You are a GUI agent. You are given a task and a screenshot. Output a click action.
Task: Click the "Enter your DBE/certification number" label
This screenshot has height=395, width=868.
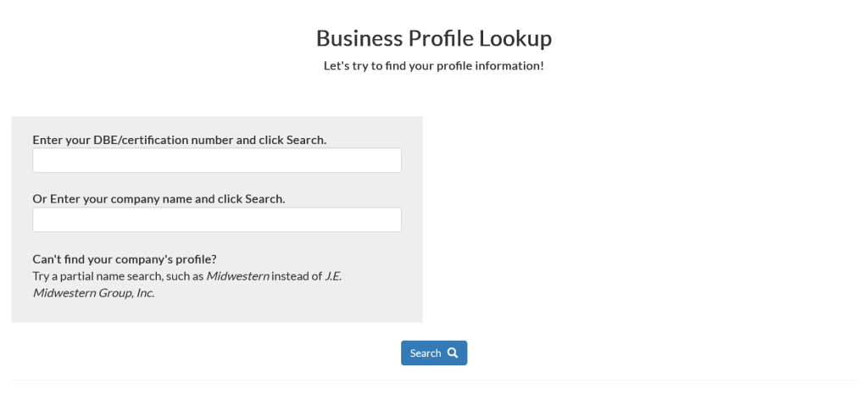(x=131, y=140)
